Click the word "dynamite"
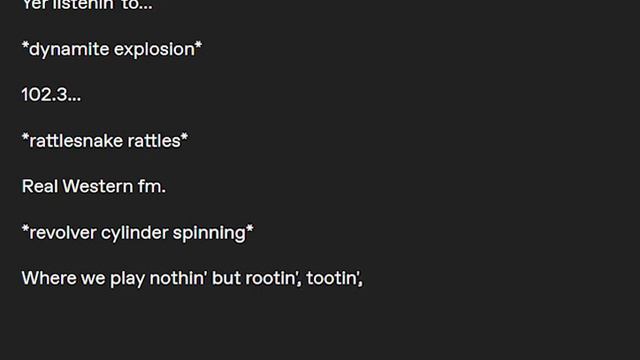Screen dimensions: 640x360 (69, 49)
